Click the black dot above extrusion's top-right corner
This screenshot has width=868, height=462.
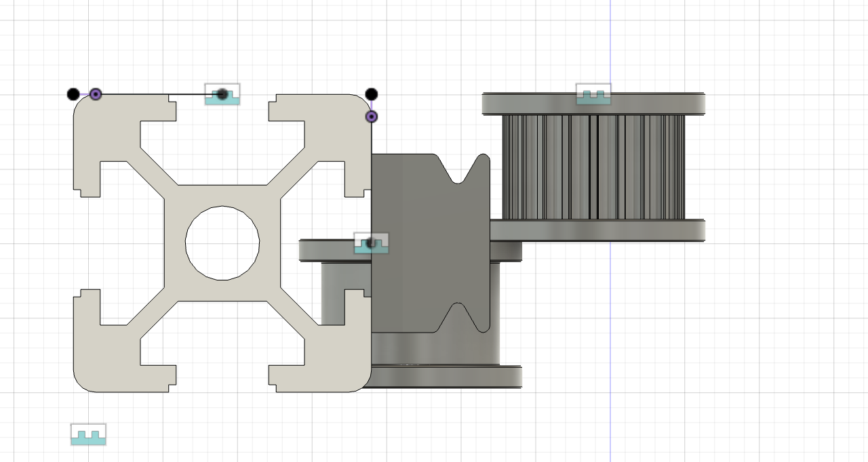(371, 94)
